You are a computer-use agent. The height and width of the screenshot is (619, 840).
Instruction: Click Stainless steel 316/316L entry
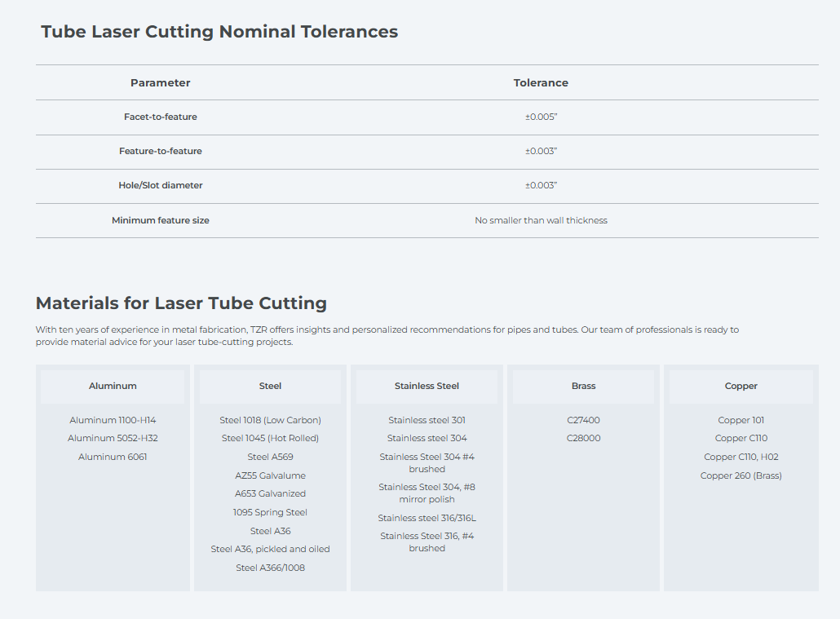pyautogui.click(x=427, y=518)
